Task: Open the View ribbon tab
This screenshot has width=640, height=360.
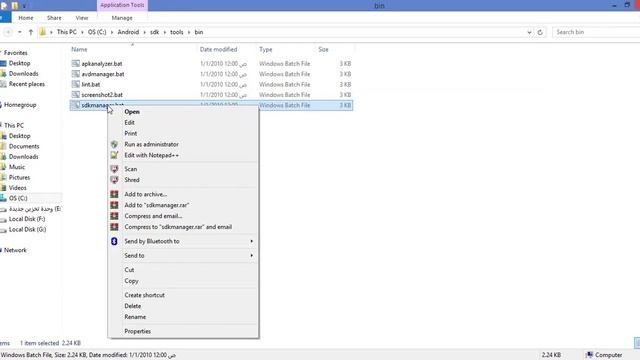Action: click(x=82, y=18)
